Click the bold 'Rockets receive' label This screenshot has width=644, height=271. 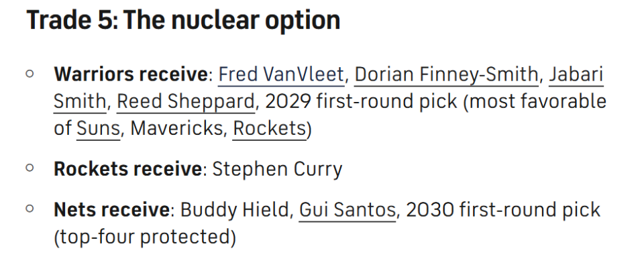127,169
